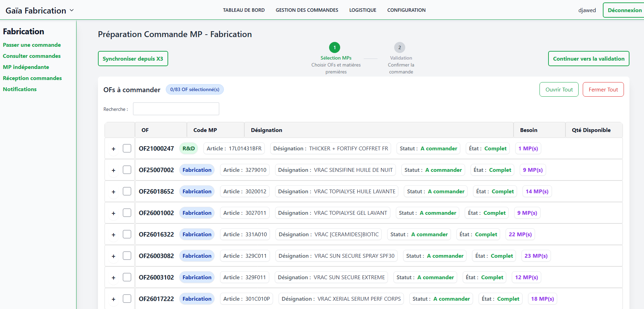This screenshot has width=644, height=309.
Task: Open Notifications page
Action: [20, 89]
